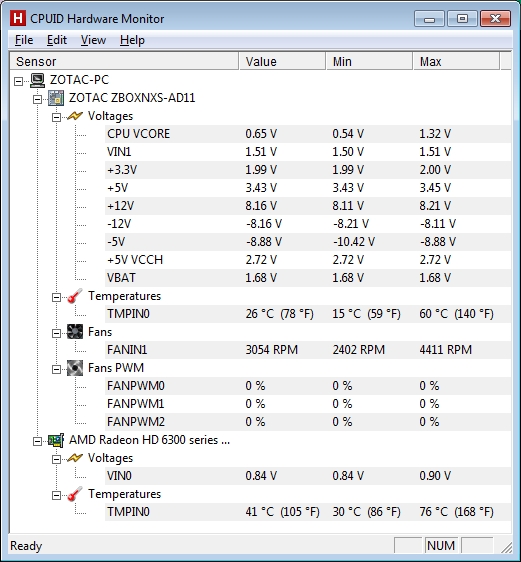This screenshot has width=521, height=562.
Task: Open the File menu
Action: tap(24, 40)
